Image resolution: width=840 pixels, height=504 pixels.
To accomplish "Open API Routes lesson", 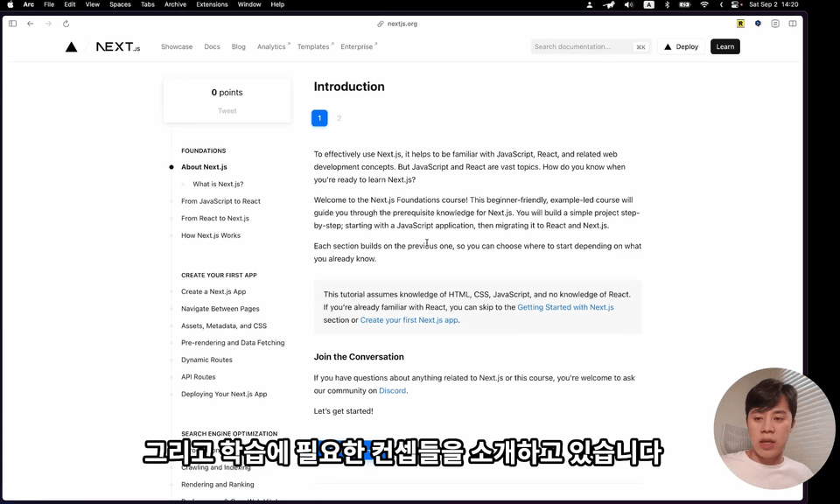I will tap(199, 377).
